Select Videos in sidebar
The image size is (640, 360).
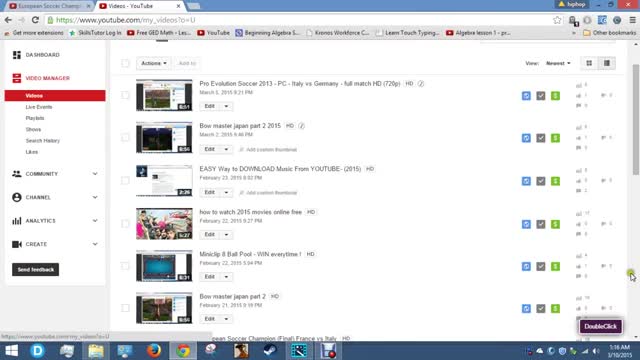[x=55, y=96]
